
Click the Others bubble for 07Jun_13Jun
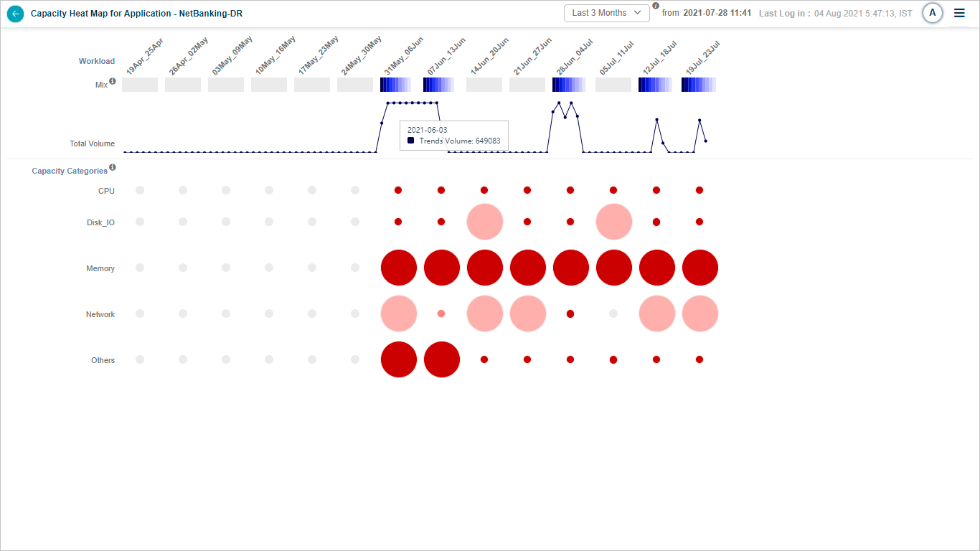[x=442, y=359]
